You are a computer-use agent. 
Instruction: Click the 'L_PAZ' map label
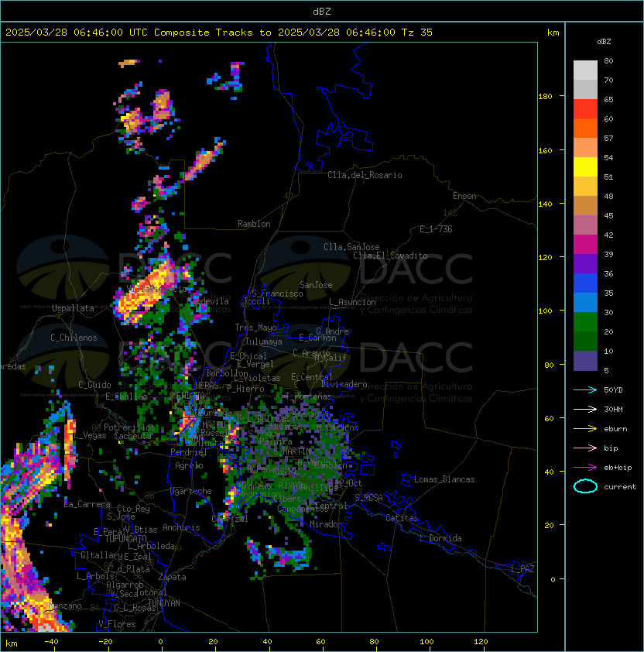coord(522,569)
